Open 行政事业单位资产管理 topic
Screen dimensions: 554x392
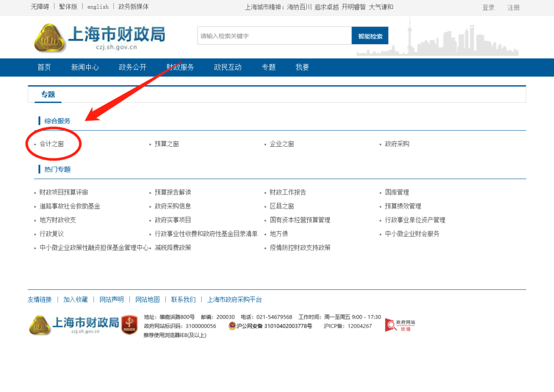coord(415,220)
